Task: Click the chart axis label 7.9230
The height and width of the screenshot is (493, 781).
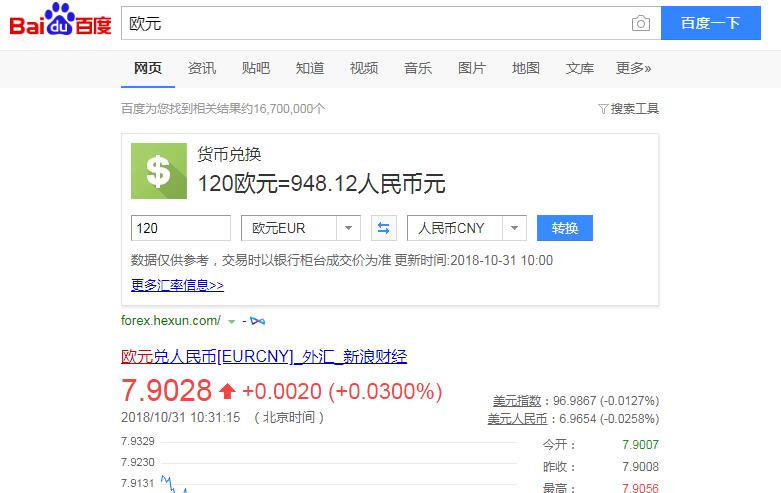Action: click(138, 462)
